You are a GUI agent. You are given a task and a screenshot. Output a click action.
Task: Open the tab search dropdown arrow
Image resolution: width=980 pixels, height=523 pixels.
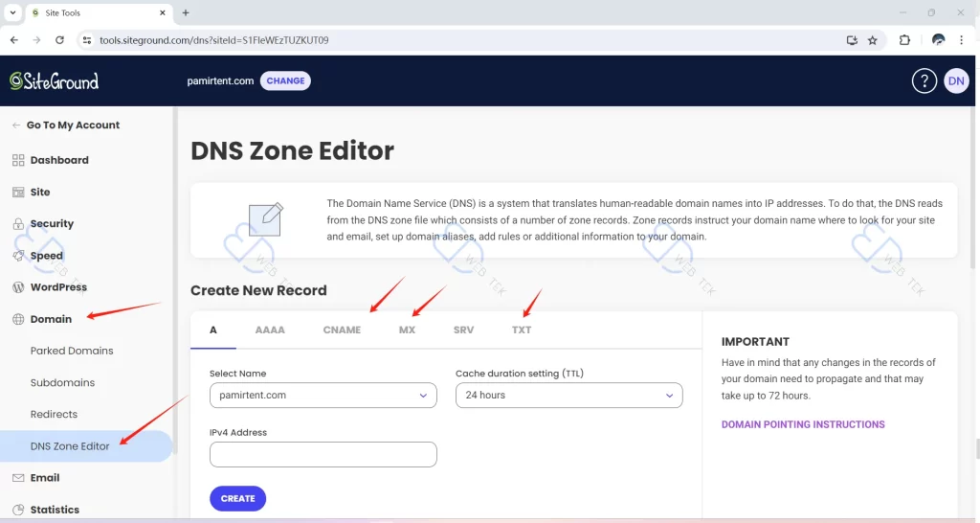[12, 12]
